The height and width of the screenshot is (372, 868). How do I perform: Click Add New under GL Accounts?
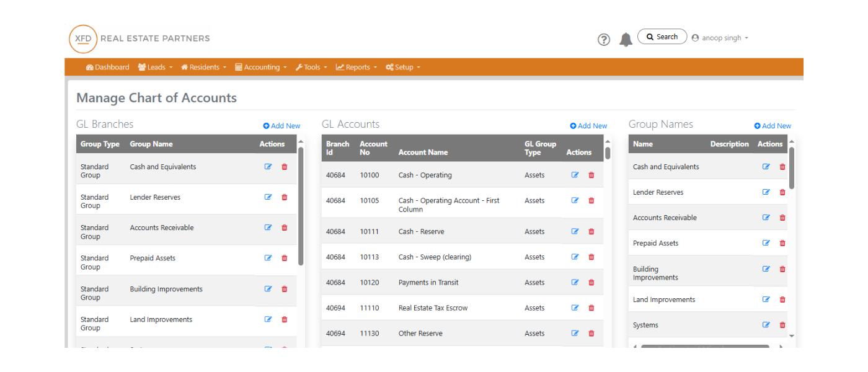588,126
